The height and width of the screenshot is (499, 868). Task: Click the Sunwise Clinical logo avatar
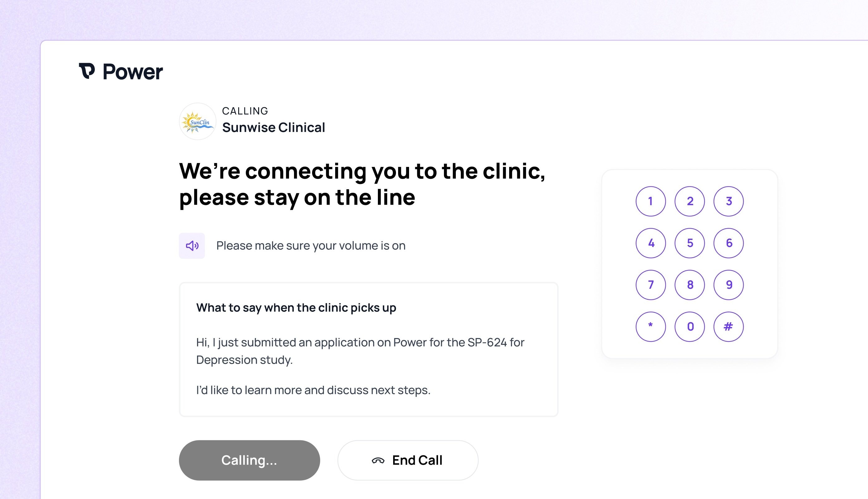[x=198, y=121]
